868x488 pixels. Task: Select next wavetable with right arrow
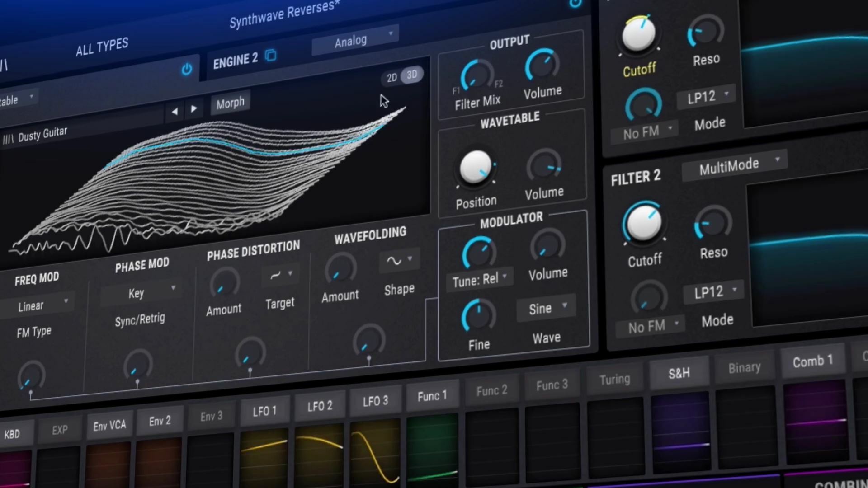coord(194,108)
